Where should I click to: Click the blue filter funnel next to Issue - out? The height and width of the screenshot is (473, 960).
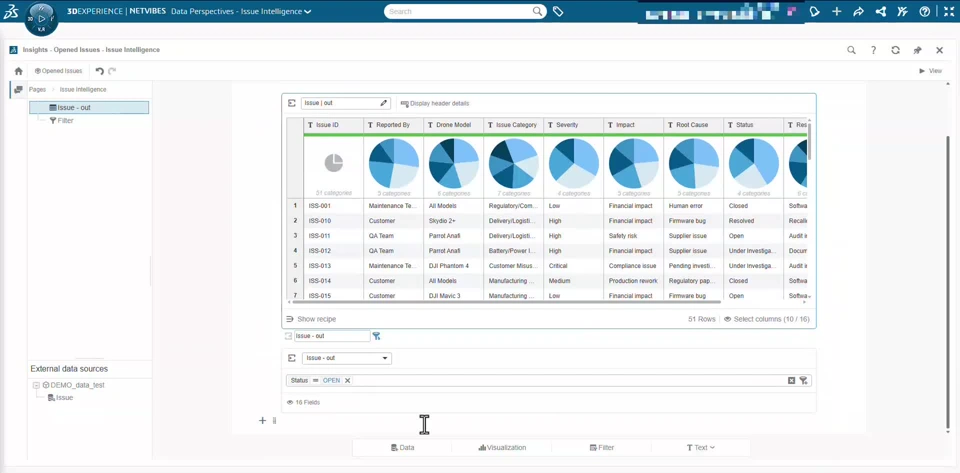coord(377,336)
